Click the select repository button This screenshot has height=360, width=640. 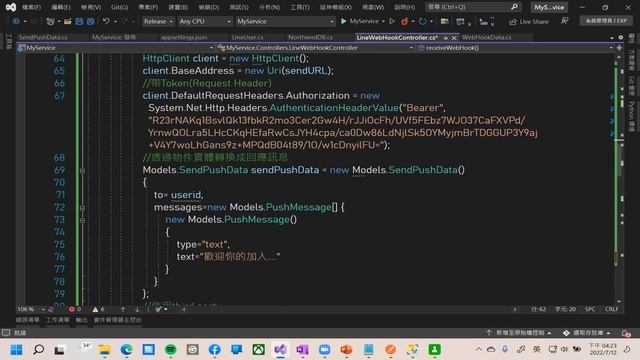pyautogui.click(x=587, y=333)
